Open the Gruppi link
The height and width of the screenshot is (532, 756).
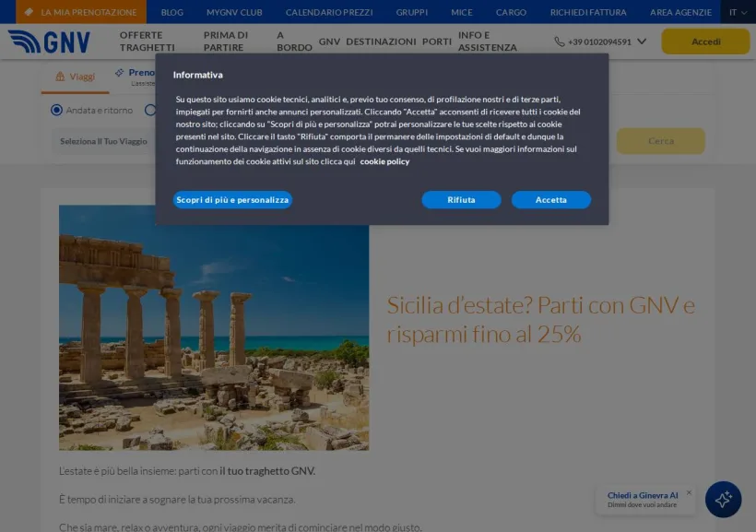(412, 12)
